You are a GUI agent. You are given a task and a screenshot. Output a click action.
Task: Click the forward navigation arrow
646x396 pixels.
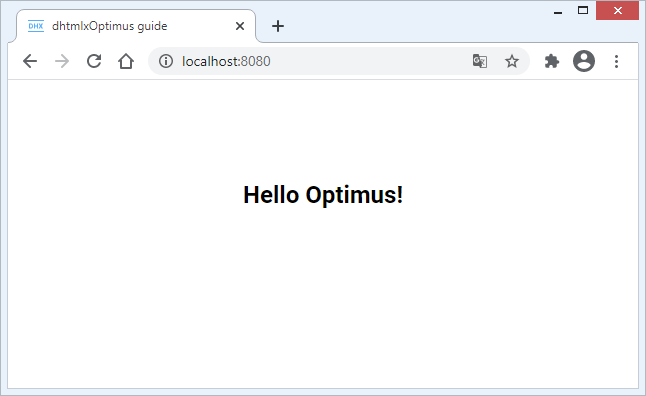pyautogui.click(x=62, y=61)
